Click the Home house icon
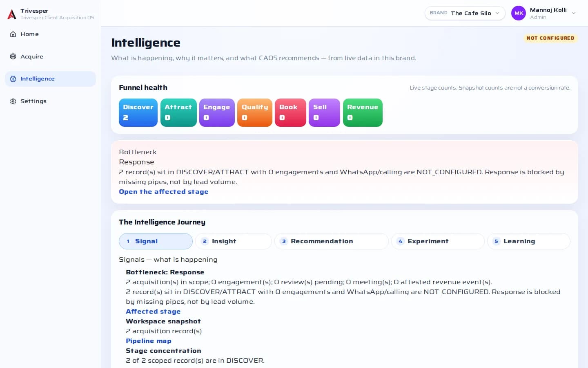Image resolution: width=588 pixels, height=368 pixels. coord(13,34)
